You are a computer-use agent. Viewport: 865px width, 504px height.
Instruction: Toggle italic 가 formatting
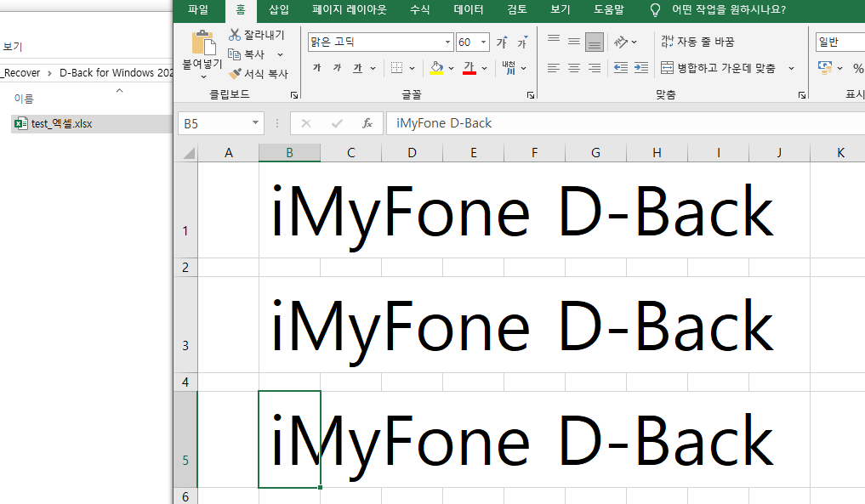pos(337,68)
